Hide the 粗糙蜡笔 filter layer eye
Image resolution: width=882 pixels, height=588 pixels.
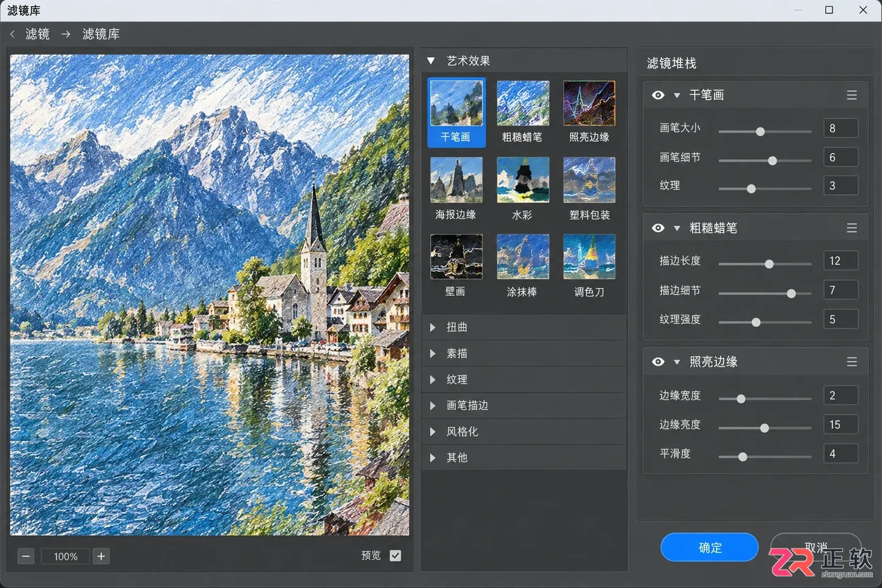point(658,228)
